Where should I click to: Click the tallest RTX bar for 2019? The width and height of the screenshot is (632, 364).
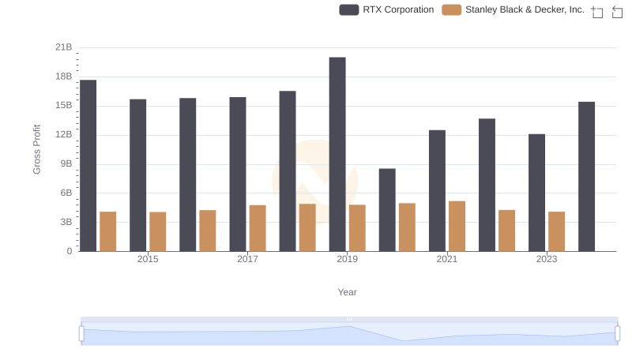[x=337, y=154]
